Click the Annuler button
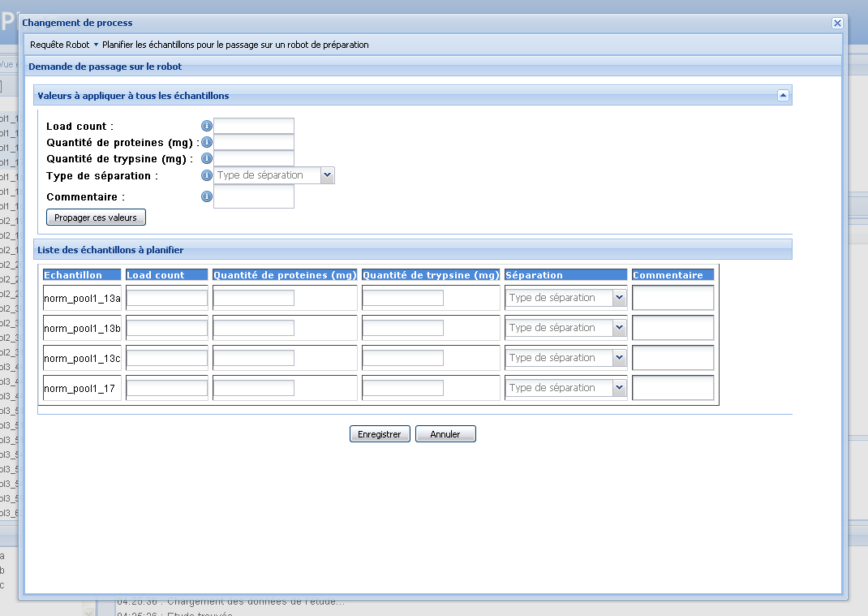The width and height of the screenshot is (868, 616). click(x=445, y=434)
